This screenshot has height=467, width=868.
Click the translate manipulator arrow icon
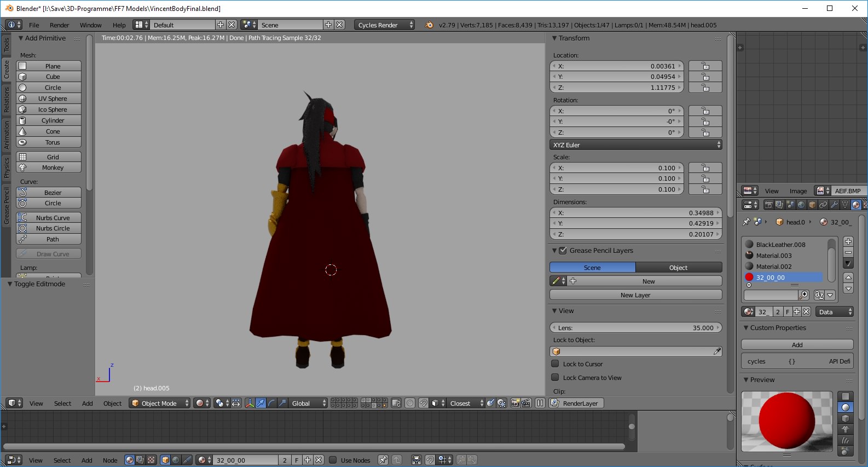(261, 403)
